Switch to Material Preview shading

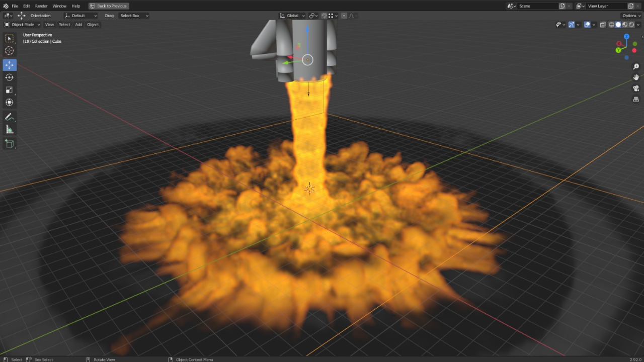click(624, 24)
